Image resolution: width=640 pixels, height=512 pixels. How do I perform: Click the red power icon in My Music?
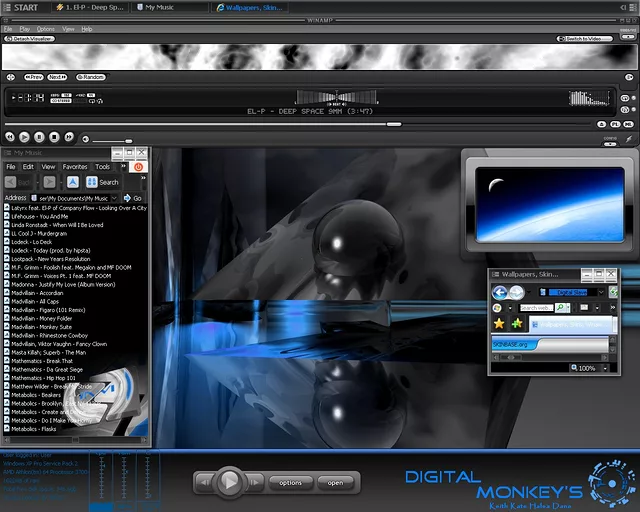tap(138, 167)
